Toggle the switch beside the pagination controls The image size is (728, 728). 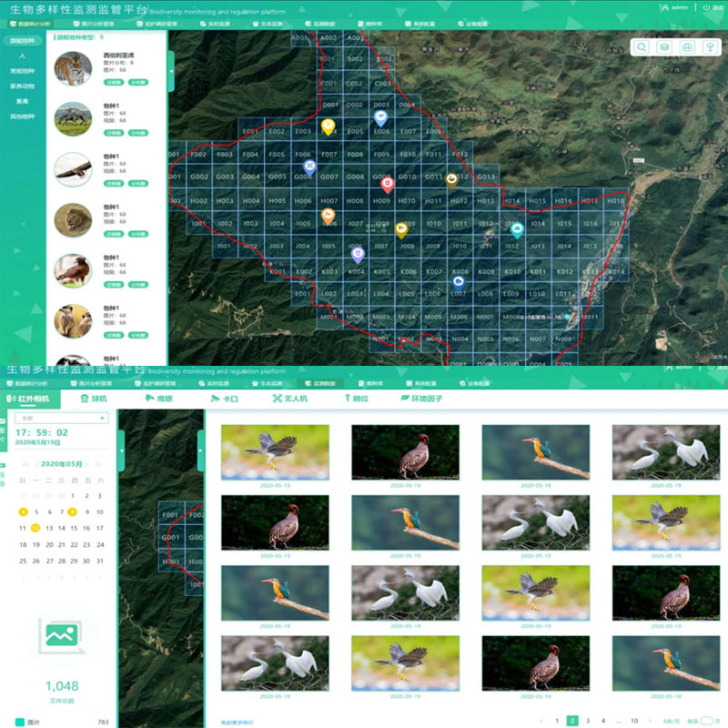coord(704,720)
